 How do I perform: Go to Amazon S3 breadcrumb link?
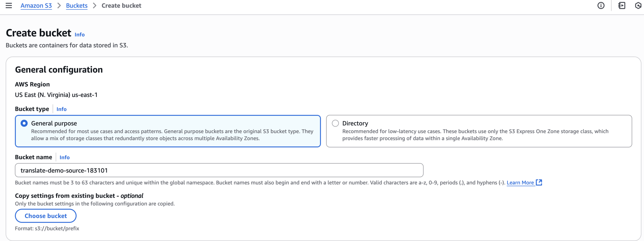(x=36, y=6)
